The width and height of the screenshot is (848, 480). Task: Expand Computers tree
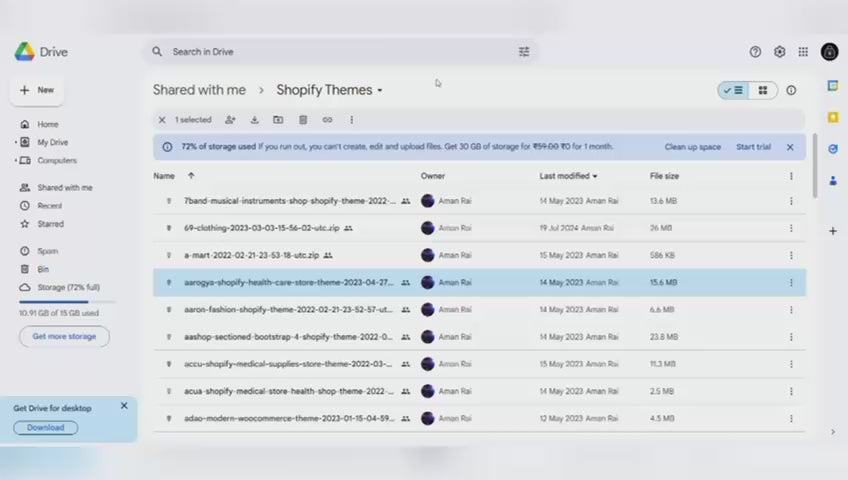click(15, 161)
